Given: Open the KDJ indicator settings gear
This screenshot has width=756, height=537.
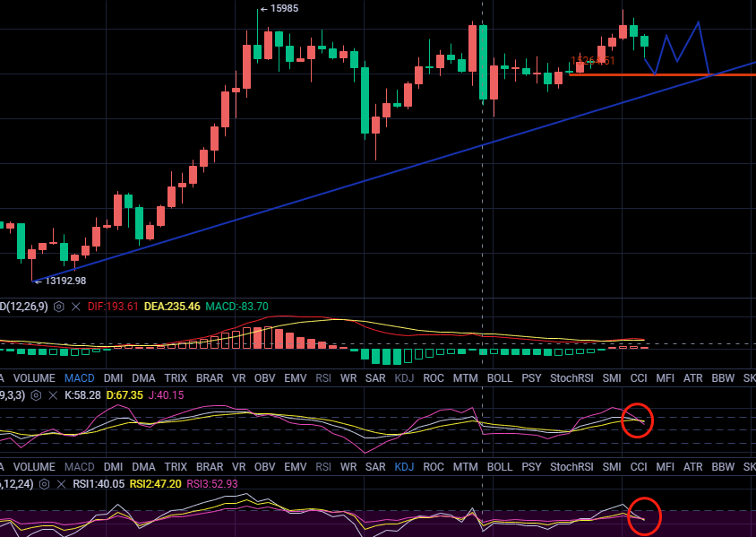Looking at the screenshot, I should [36, 395].
